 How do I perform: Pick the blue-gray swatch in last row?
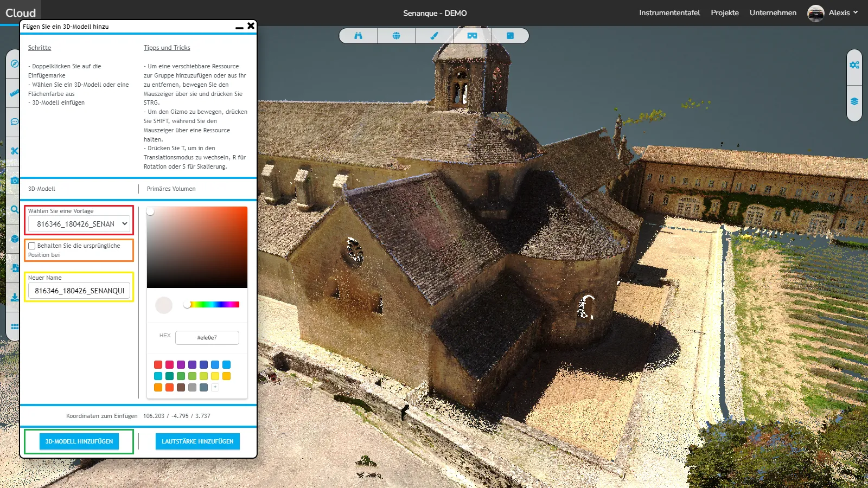(x=203, y=387)
